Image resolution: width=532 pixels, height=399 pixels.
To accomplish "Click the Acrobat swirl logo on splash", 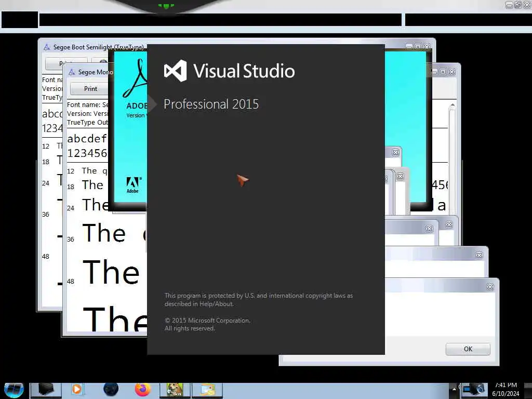I will tap(135, 78).
